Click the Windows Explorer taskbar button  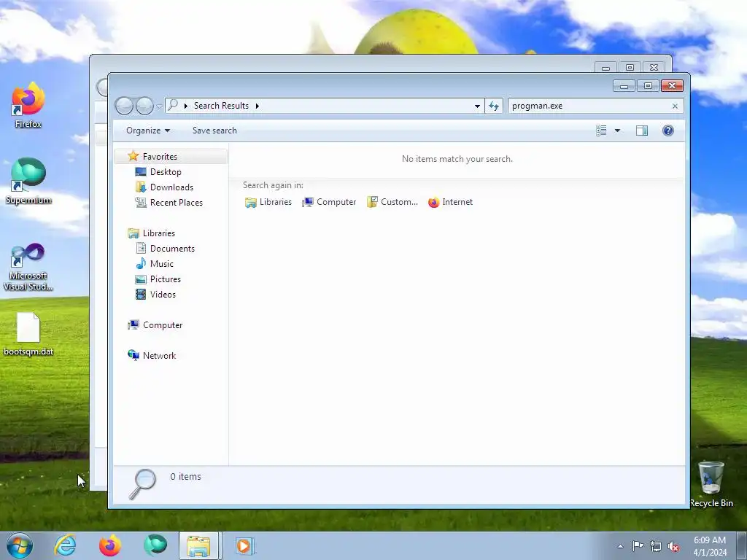coord(198,545)
